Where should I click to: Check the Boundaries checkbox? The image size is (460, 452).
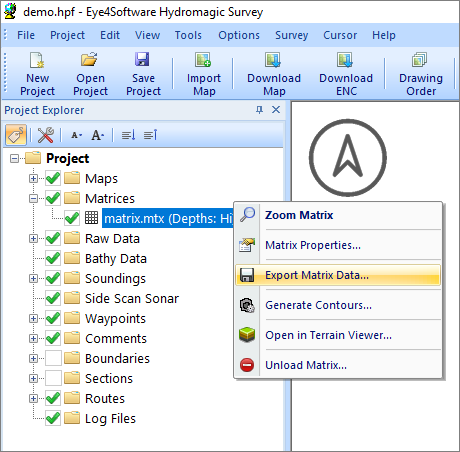pyautogui.click(x=53, y=358)
